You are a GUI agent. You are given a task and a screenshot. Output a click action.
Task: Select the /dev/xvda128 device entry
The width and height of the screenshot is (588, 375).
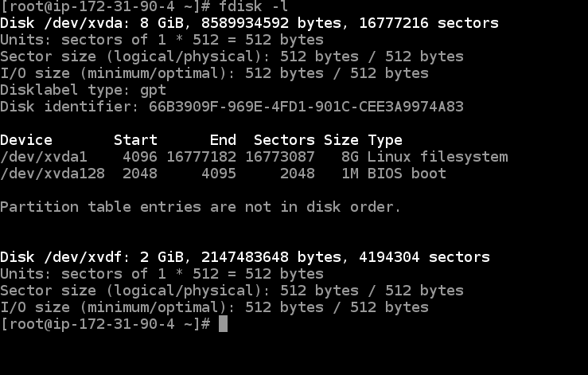53,174
